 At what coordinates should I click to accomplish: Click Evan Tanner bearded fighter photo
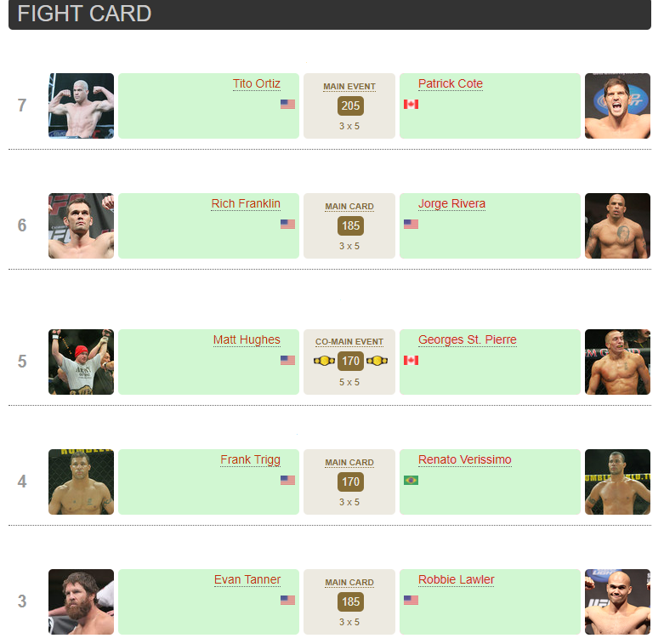click(x=81, y=601)
